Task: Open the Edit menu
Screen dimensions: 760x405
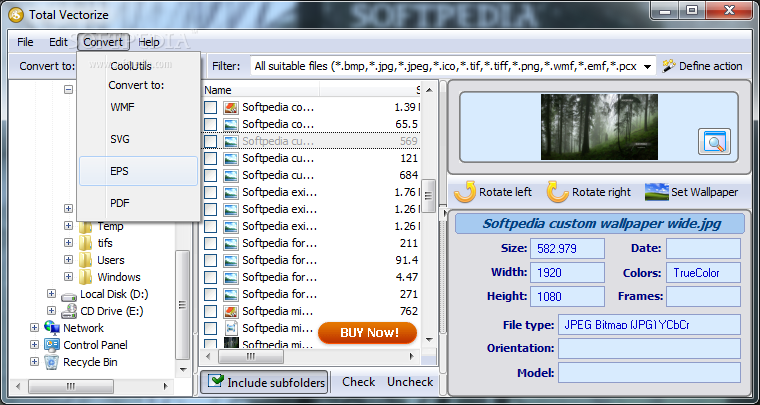Action: point(58,42)
